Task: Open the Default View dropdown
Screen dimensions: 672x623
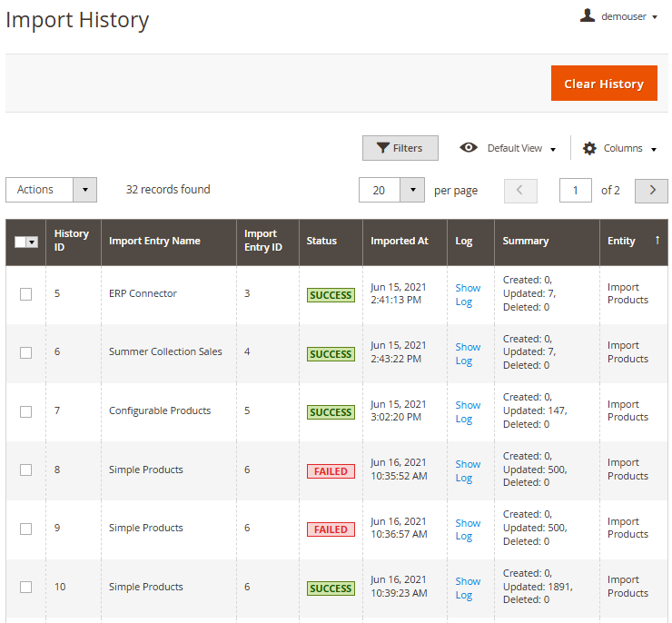Action: coord(521,148)
